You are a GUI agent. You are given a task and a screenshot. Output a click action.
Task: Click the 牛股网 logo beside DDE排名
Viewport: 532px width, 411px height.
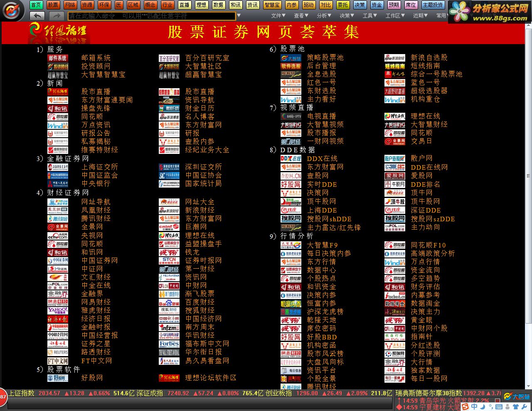click(395, 185)
